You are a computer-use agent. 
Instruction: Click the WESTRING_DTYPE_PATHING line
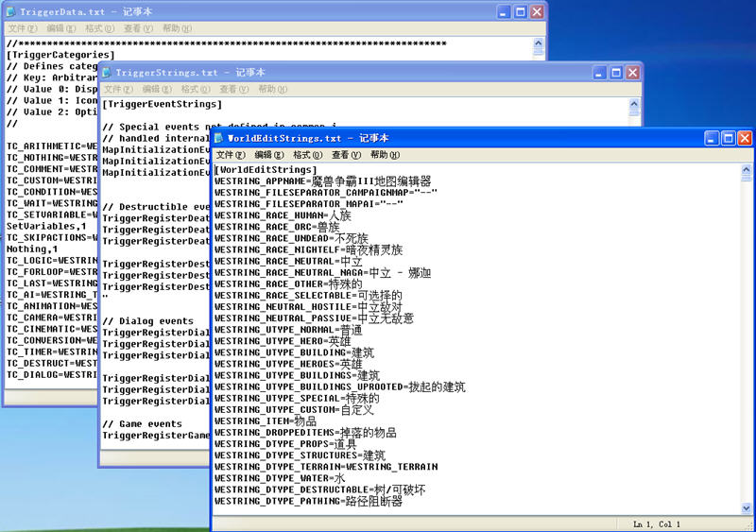[x=309, y=502]
